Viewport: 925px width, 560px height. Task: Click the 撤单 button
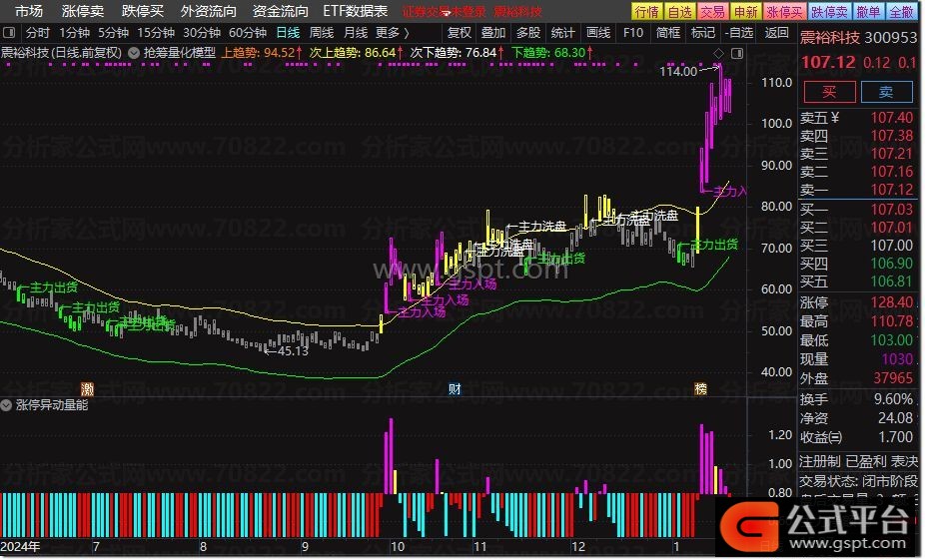[x=868, y=12]
